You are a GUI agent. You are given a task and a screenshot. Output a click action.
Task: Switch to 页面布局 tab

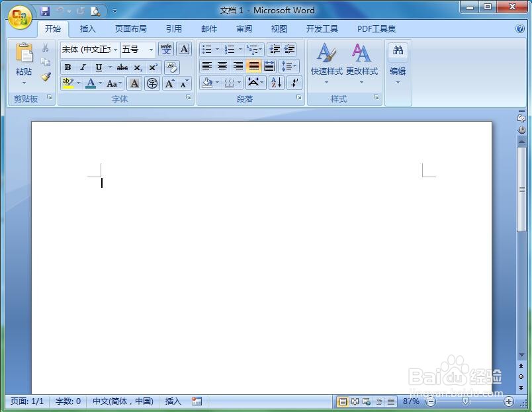(131, 29)
